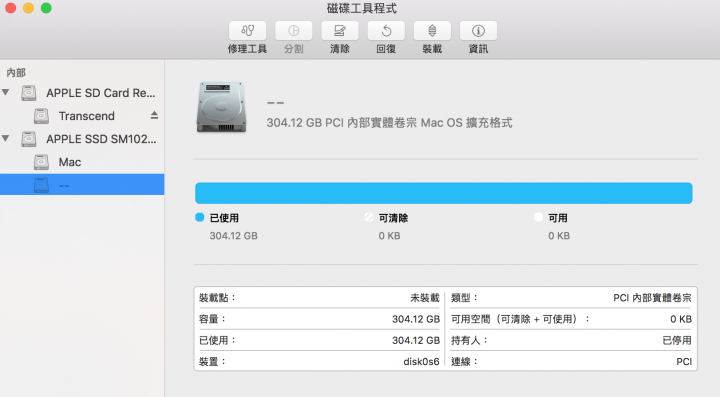This screenshot has width=720, height=397.
Task: Click the "--" volume name heading
Action: point(276,103)
